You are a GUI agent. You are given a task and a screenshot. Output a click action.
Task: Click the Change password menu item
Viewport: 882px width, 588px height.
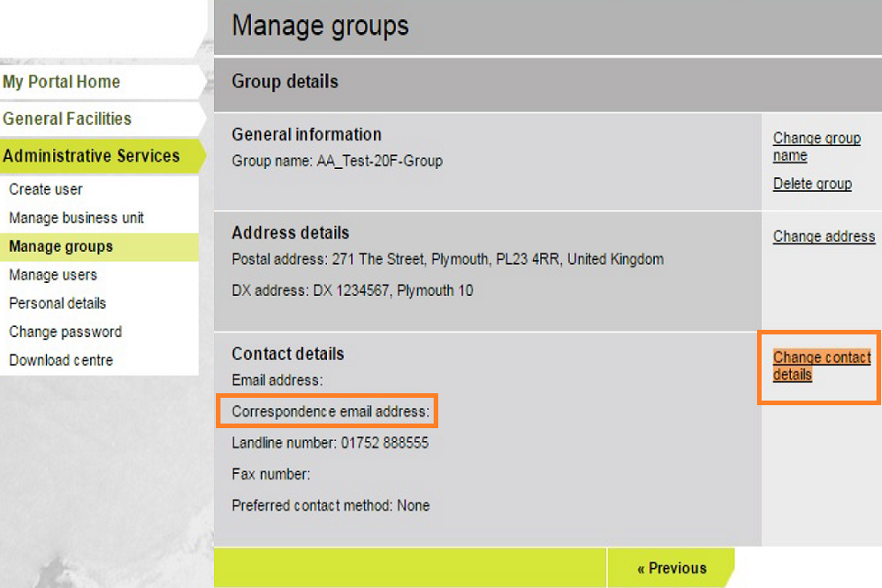65,332
